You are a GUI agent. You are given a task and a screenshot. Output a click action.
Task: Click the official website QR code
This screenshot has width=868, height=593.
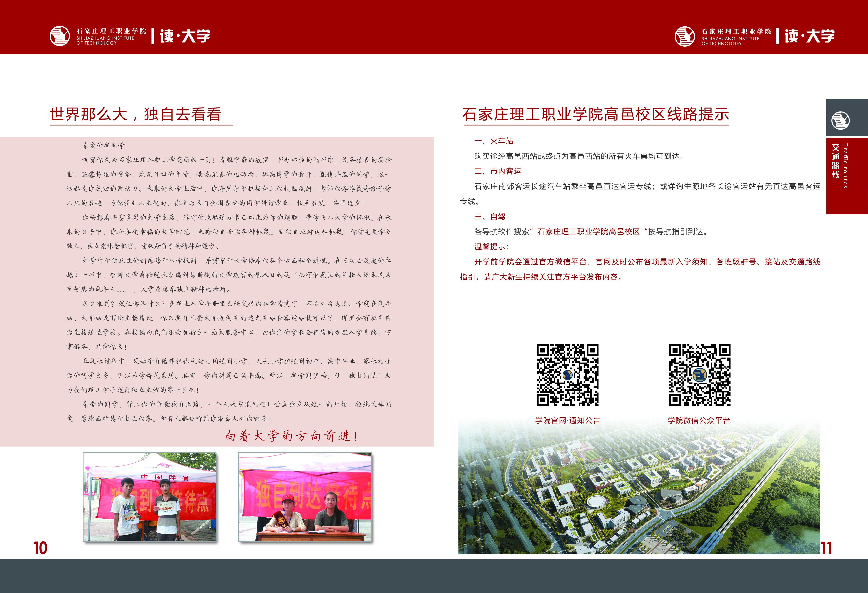[567, 375]
